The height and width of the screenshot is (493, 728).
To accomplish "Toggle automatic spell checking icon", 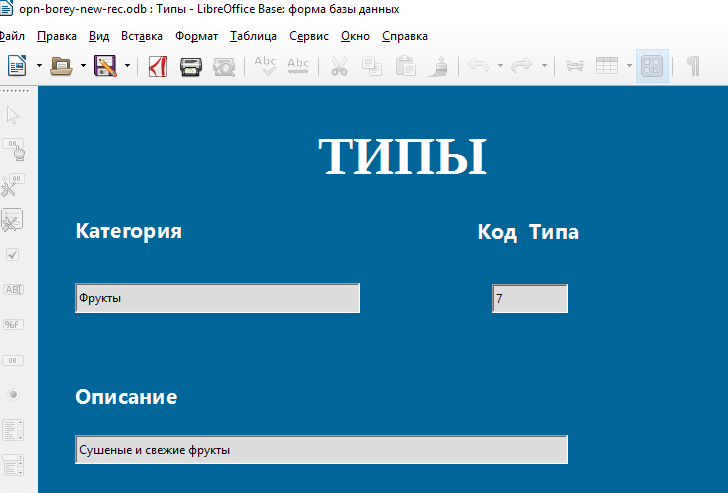I will pos(298,66).
